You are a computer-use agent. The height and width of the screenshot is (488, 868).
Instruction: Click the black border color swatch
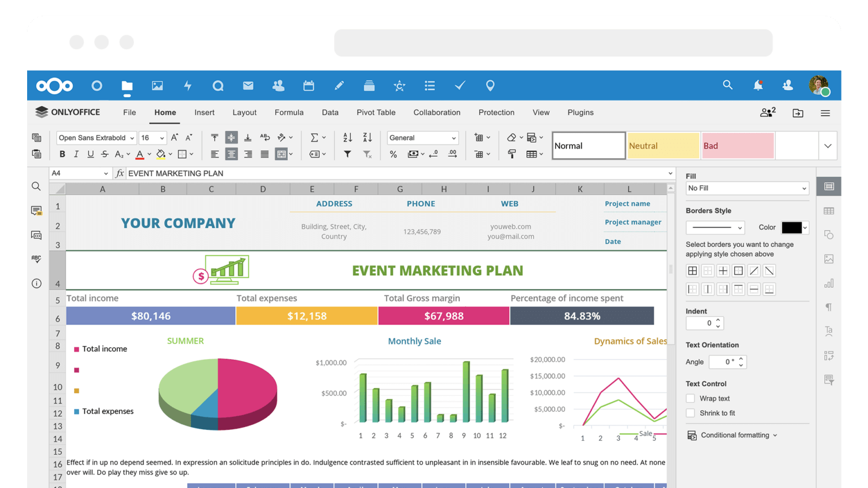(x=791, y=228)
